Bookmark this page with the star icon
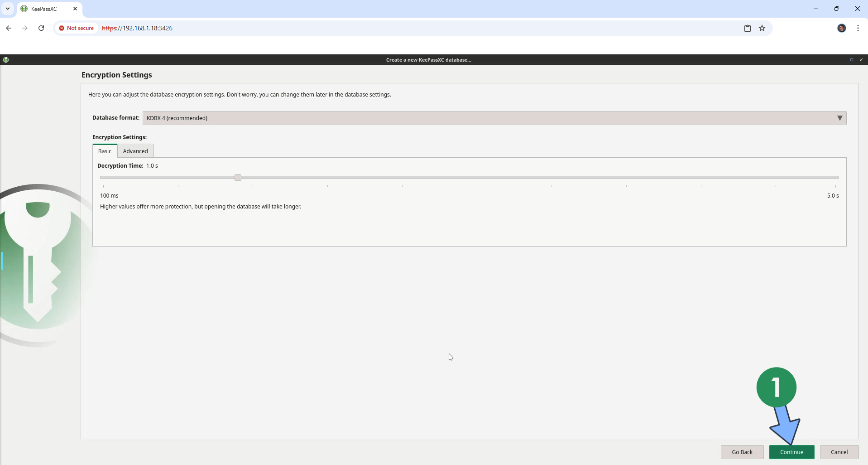 [x=762, y=28]
